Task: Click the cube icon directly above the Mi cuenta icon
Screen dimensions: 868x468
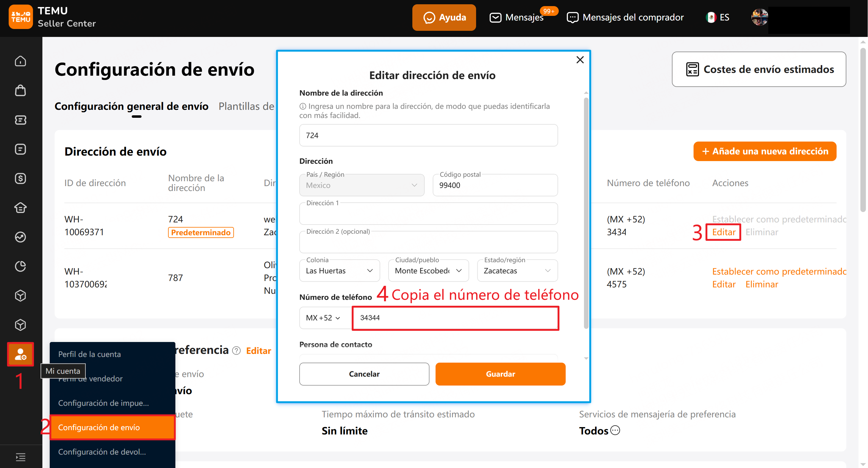Action: click(x=20, y=325)
